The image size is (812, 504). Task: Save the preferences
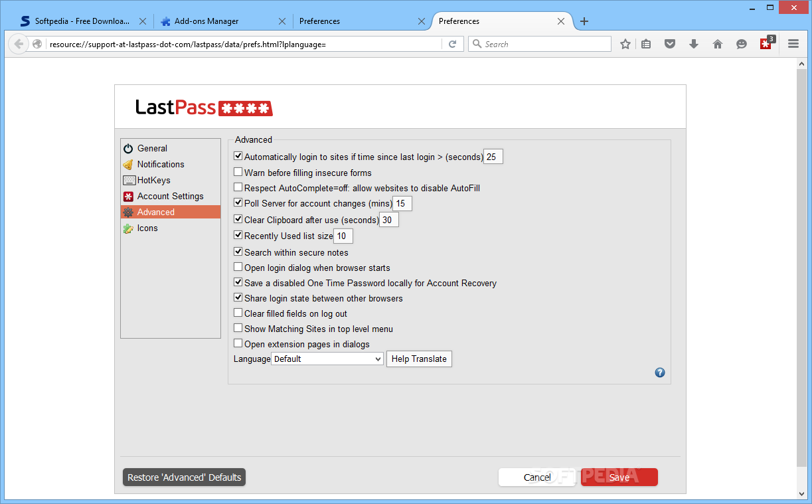[619, 477]
